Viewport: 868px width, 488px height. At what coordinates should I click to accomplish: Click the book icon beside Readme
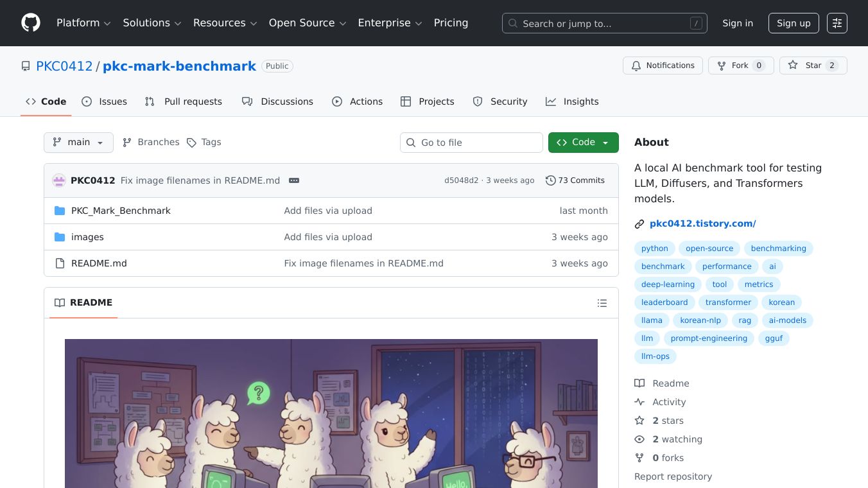click(x=639, y=383)
